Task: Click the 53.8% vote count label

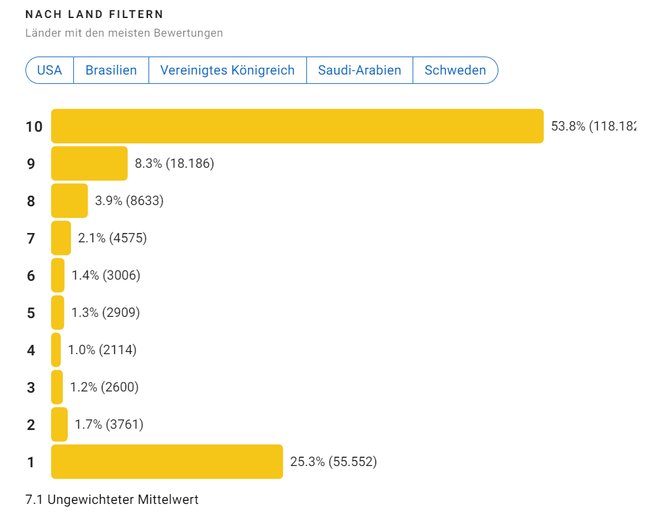Action: (592, 126)
